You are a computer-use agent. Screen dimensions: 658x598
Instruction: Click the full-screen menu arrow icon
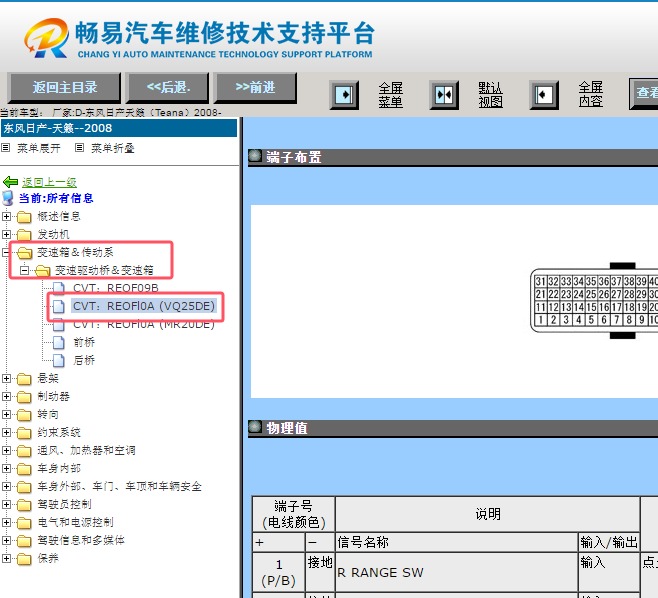click(344, 95)
